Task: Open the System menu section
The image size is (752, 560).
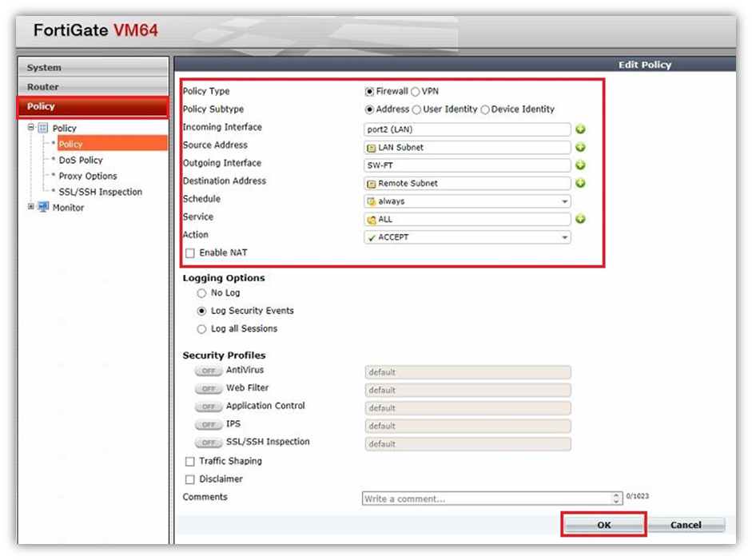Action: pyautogui.click(x=93, y=67)
